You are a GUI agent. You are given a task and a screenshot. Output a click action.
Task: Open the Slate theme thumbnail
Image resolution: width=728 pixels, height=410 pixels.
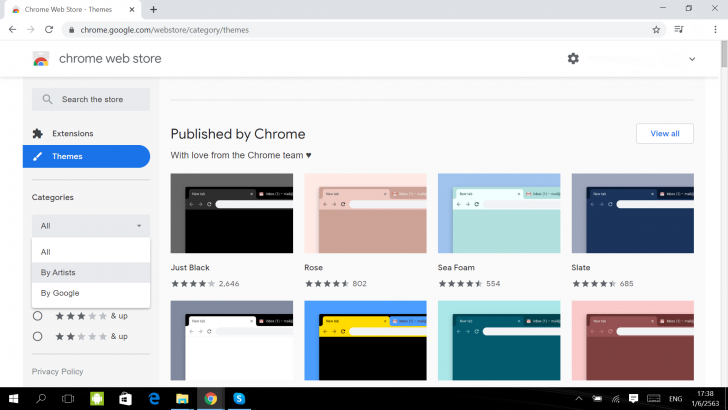[x=633, y=213]
